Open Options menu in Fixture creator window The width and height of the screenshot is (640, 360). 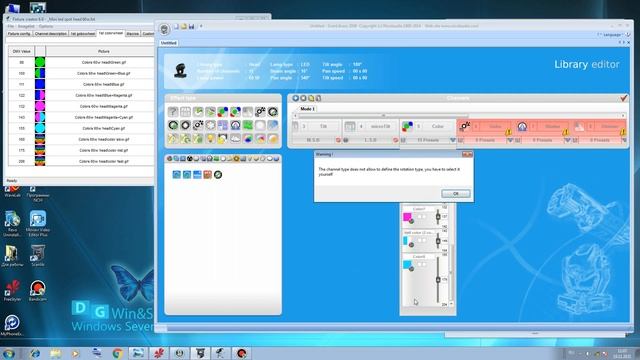coord(46,27)
